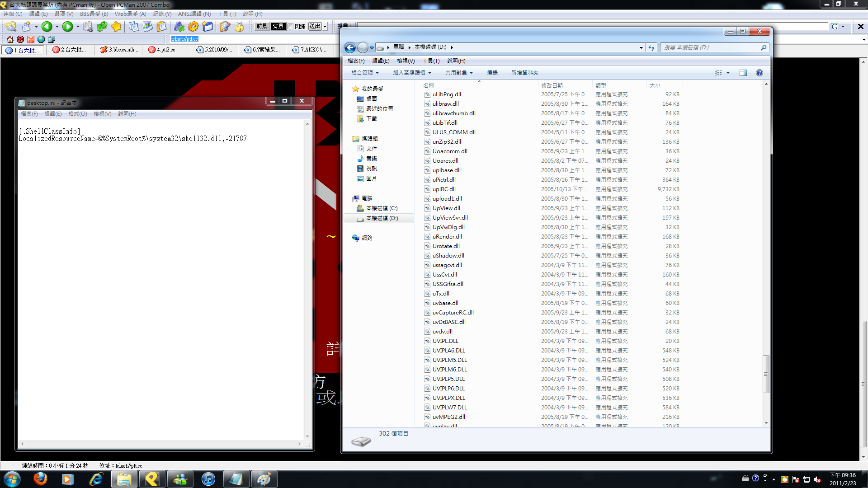Click the yellow star favorites icon

click(116, 27)
